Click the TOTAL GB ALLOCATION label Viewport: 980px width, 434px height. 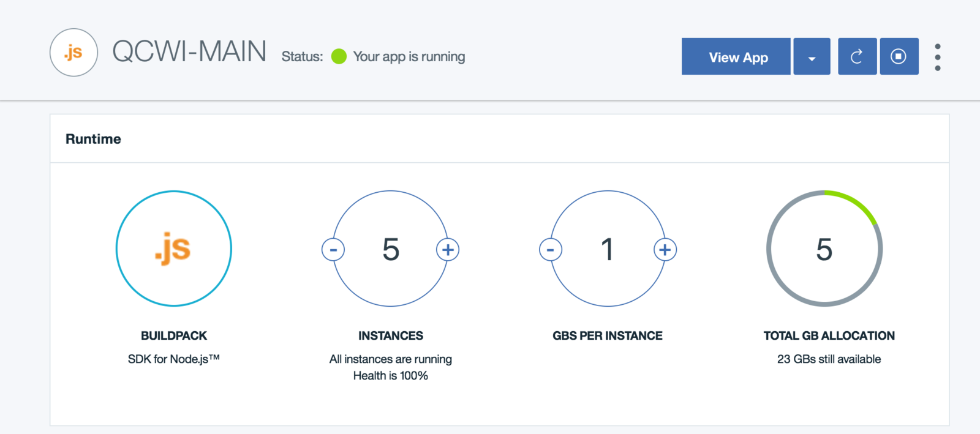[x=829, y=335]
